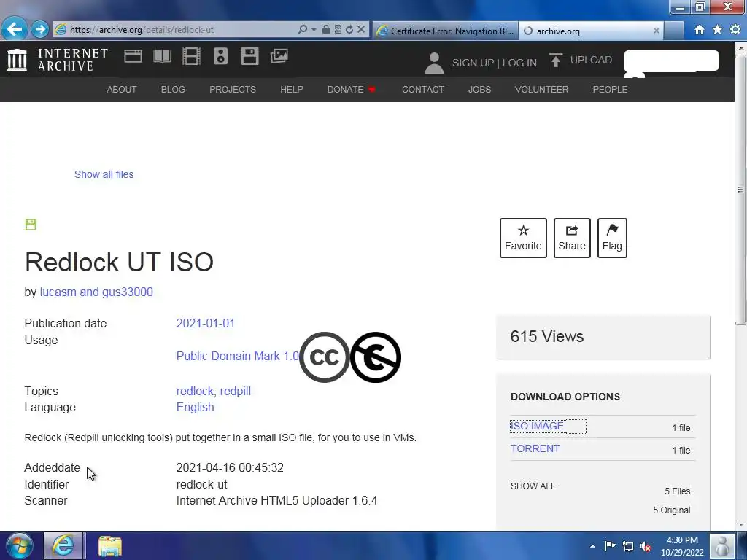This screenshot has height=560, width=747.
Task: Click the muted volume tray icon
Action: (646, 546)
